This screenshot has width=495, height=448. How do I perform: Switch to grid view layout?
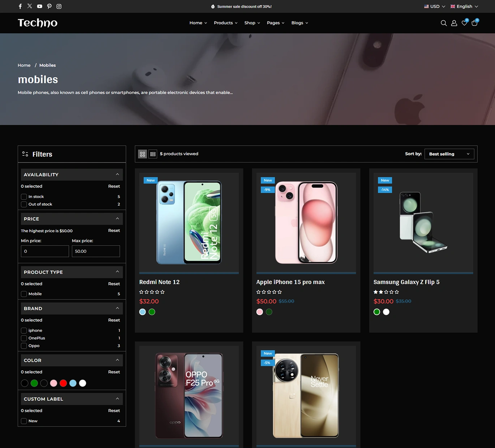pos(142,154)
